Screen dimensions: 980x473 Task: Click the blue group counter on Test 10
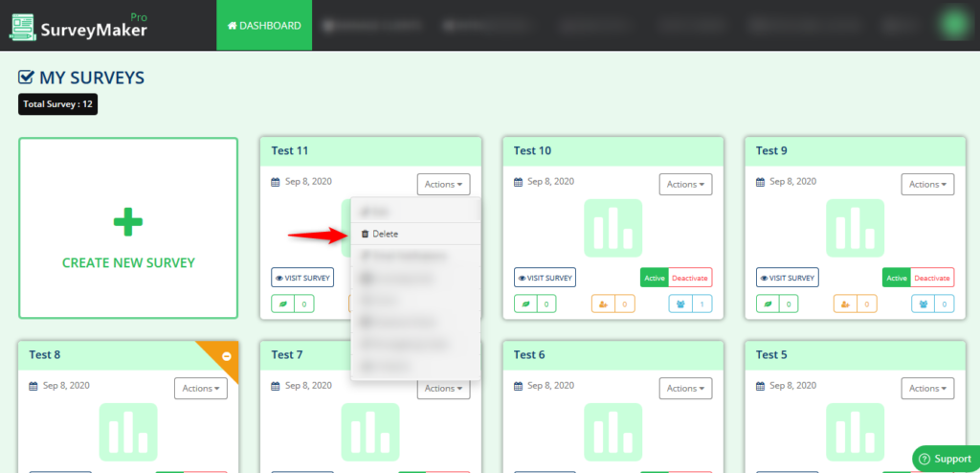(x=691, y=304)
